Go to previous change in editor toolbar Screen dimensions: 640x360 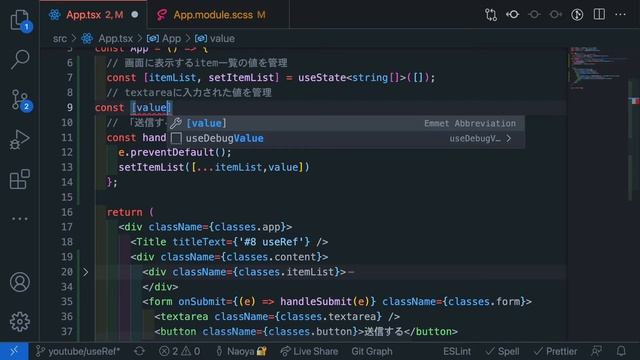pos(513,15)
